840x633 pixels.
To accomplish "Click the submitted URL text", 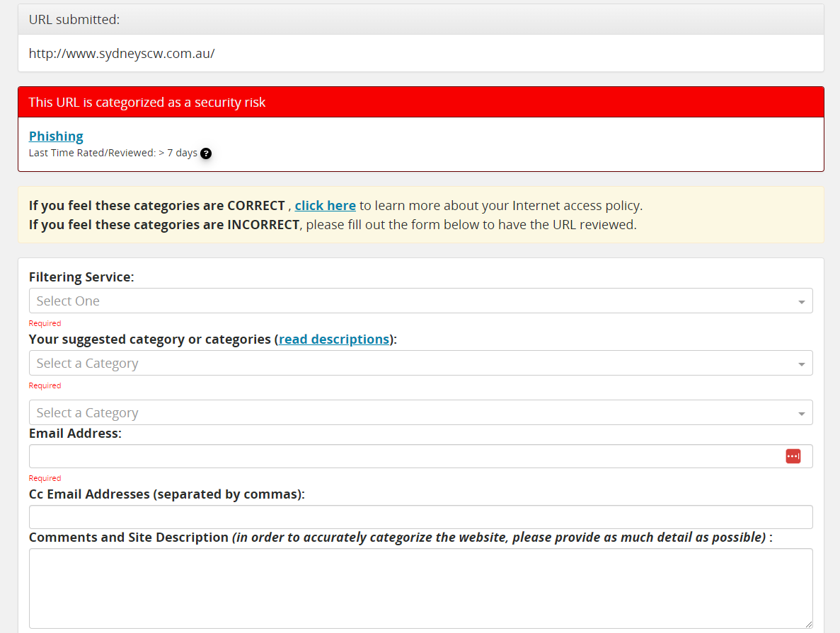I will [121, 53].
